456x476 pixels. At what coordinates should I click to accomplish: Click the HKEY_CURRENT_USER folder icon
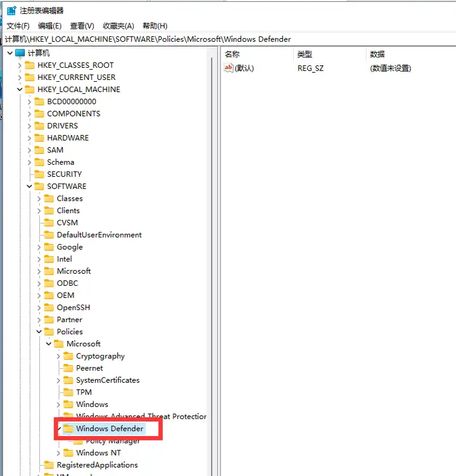[29, 77]
